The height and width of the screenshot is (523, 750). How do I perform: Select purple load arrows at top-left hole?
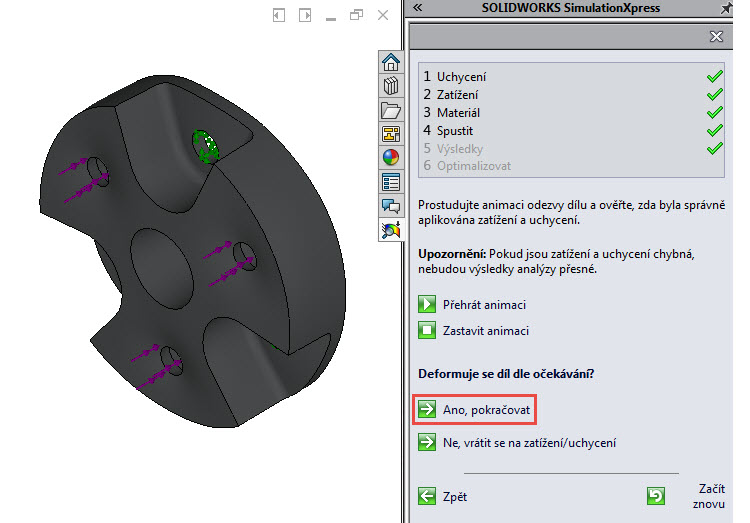[x=82, y=178]
